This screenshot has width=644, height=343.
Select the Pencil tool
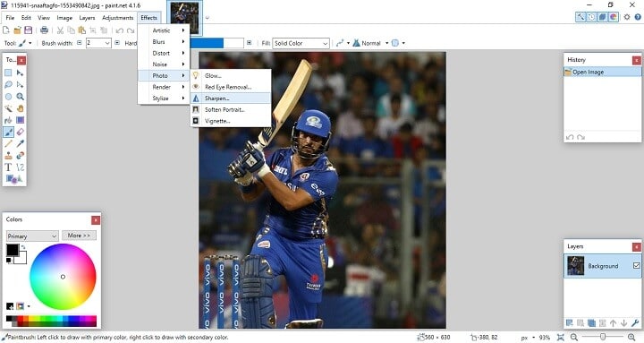[x=8, y=143]
